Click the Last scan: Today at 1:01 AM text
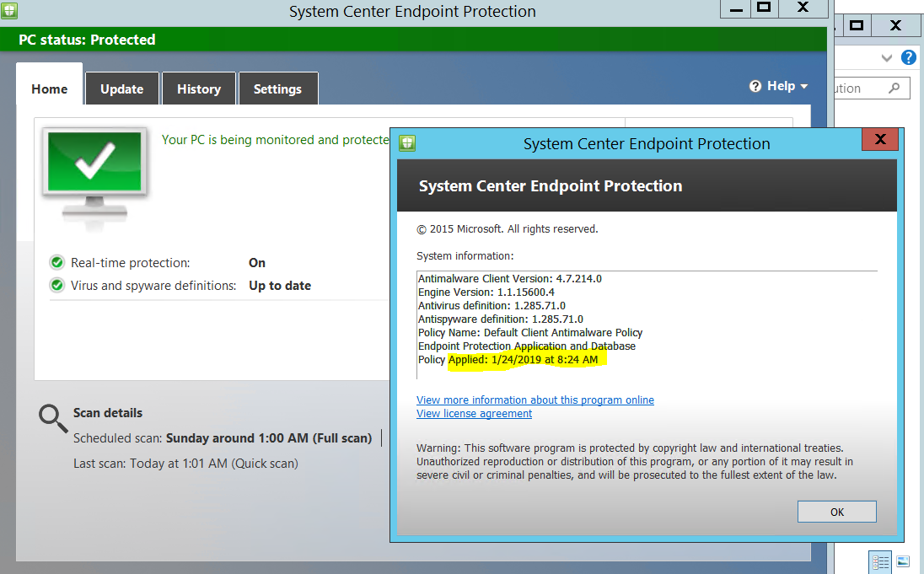Image resolution: width=924 pixels, height=574 pixels. [185, 464]
